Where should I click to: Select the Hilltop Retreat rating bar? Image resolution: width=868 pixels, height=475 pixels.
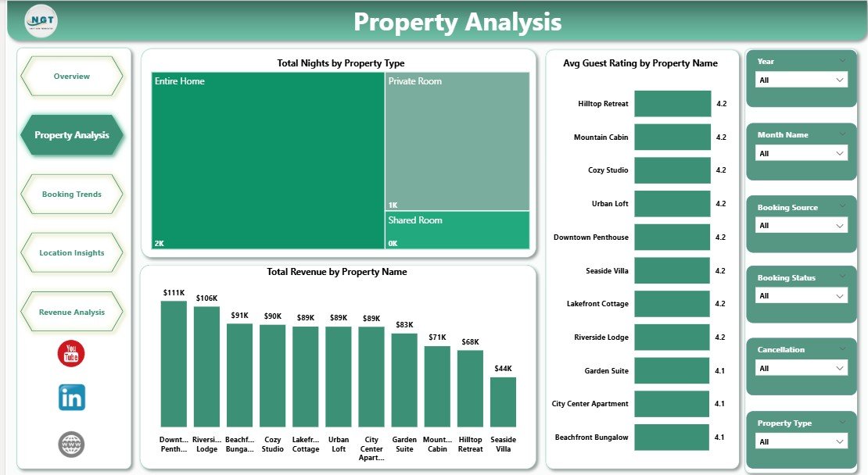click(672, 104)
